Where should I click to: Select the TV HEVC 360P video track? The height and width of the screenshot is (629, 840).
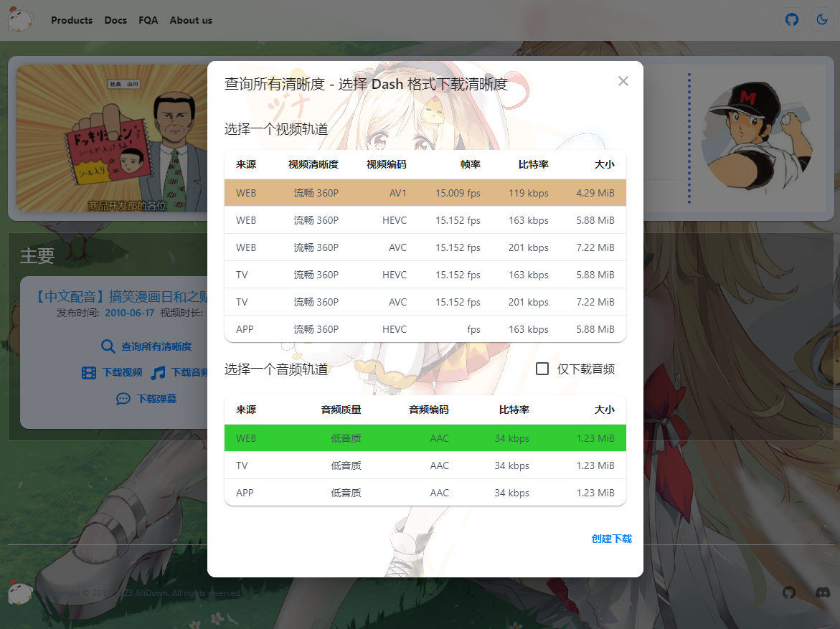click(425, 275)
